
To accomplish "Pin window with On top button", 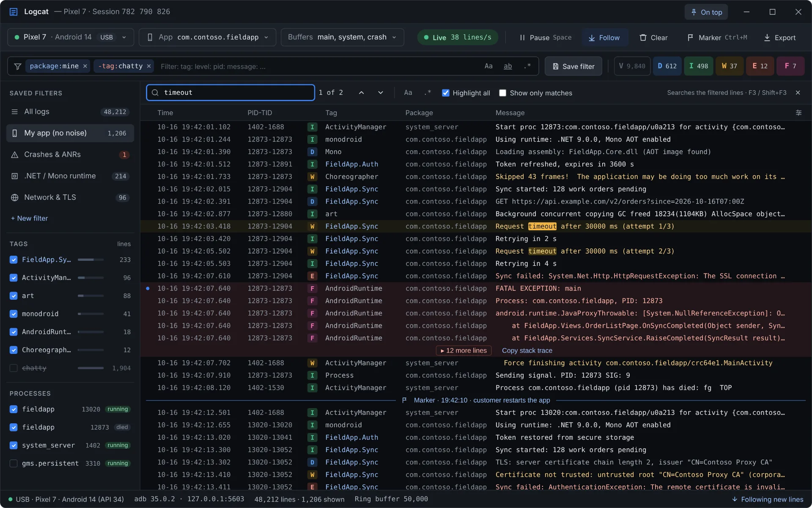I will tap(706, 12).
